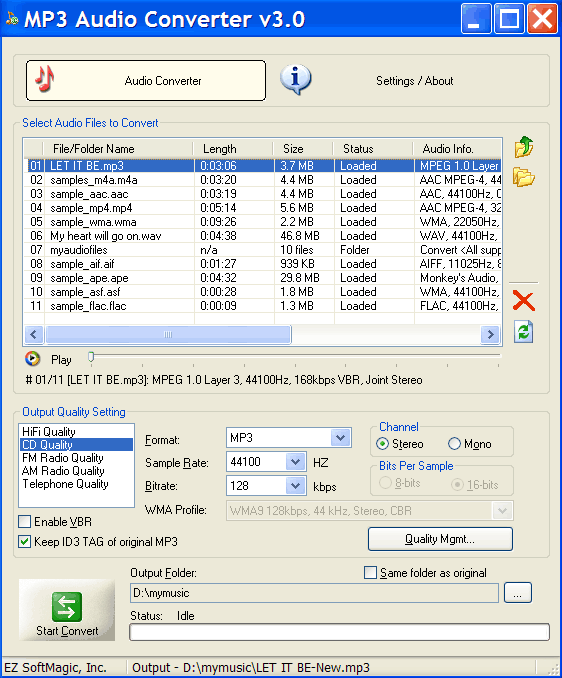Click the file list scroll right arrow

(490, 334)
